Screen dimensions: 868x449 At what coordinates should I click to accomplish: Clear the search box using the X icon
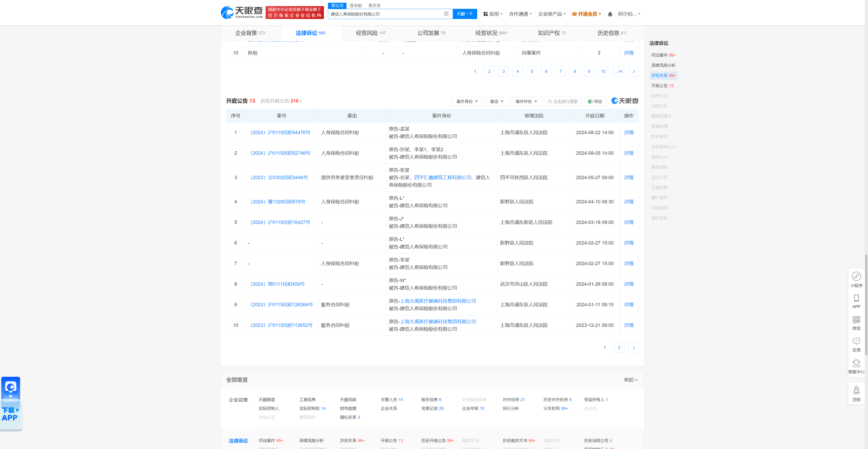[x=446, y=14]
